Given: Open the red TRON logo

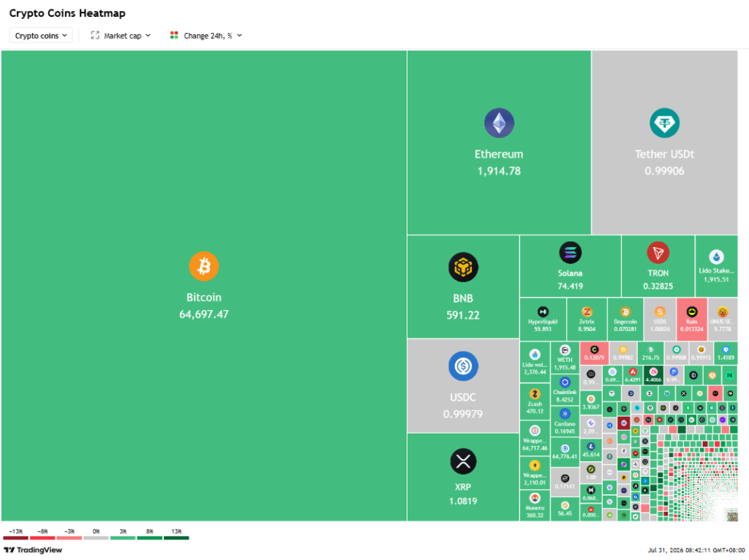Looking at the screenshot, I should (658, 252).
